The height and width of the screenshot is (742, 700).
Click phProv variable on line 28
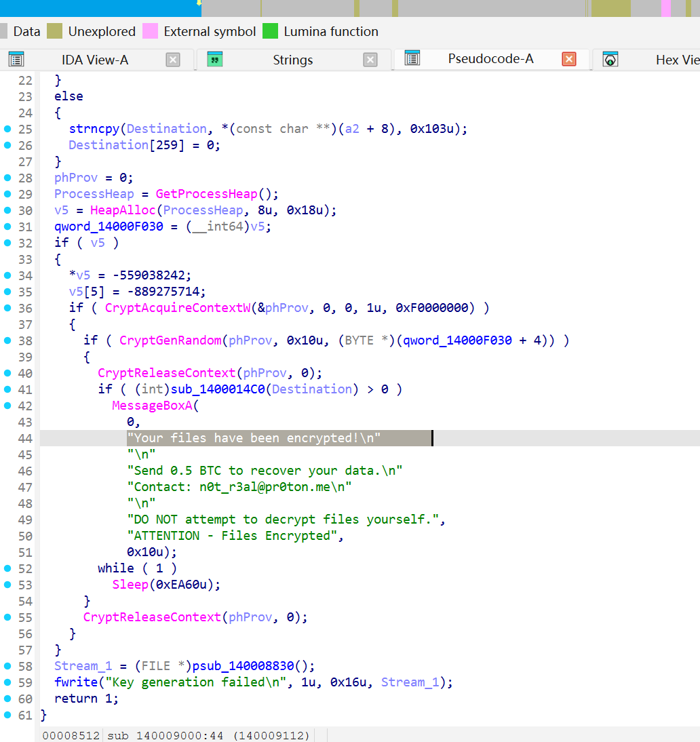(76, 178)
